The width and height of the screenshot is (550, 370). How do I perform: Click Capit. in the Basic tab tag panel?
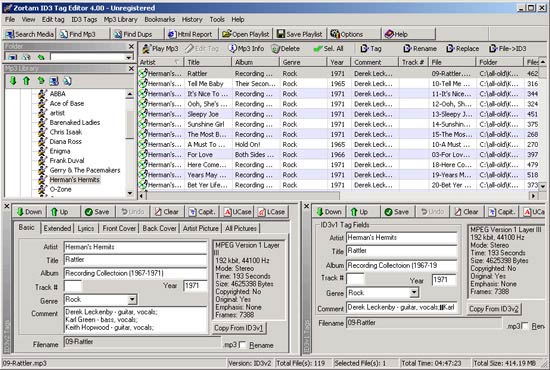pyautogui.click(x=202, y=212)
